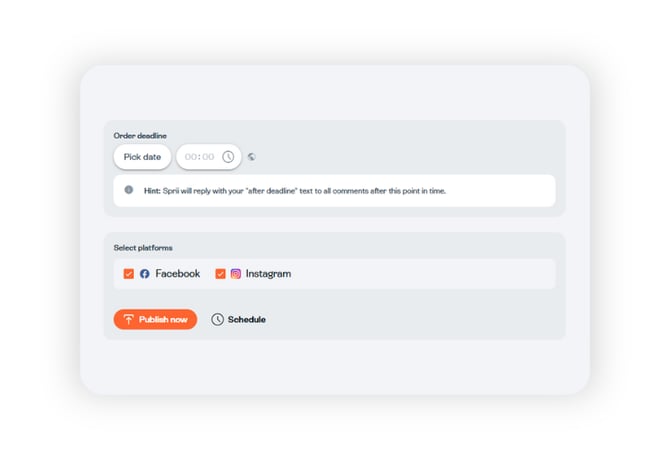670x460 pixels.
Task: Click the Facebook logo icon
Action: 145,274
